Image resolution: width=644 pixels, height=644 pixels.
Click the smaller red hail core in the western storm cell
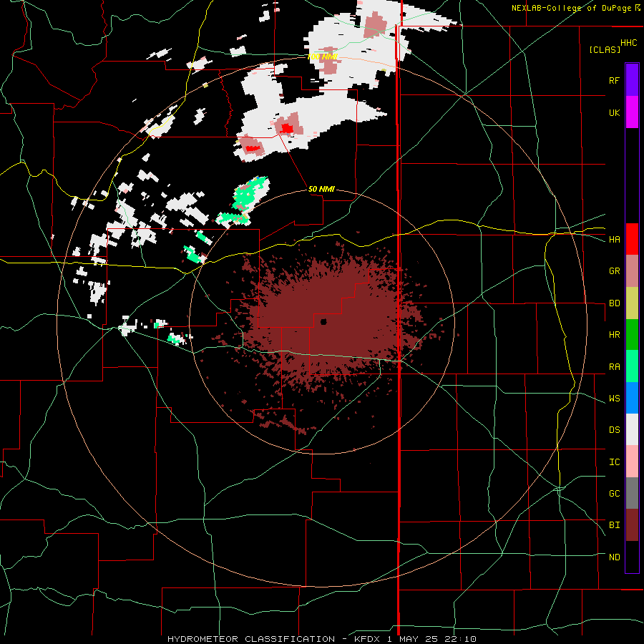pos(253,148)
